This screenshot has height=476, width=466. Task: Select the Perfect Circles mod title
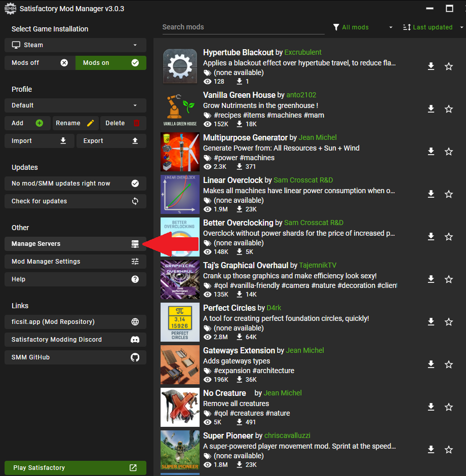(x=229, y=308)
